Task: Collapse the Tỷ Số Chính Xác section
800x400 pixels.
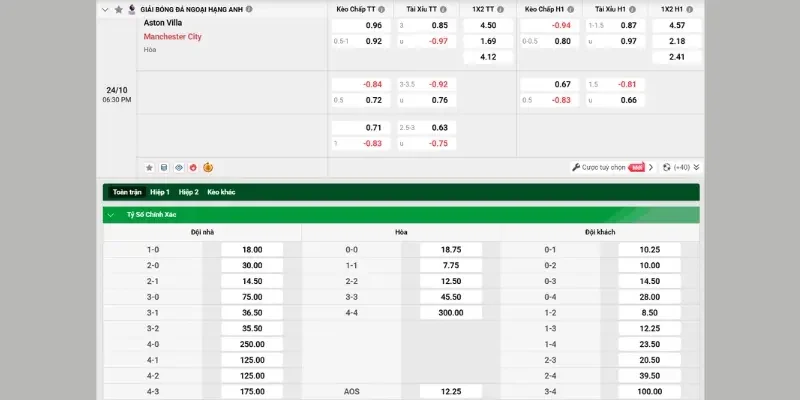Action: coord(110,215)
